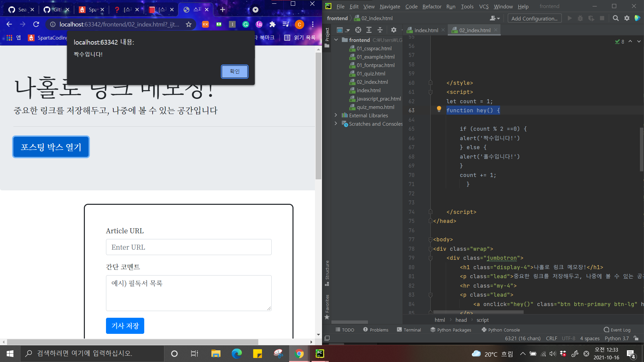Image resolution: width=644 pixels, height=362 pixels.
Task: Bookmark the page with star icon
Action: (x=189, y=24)
